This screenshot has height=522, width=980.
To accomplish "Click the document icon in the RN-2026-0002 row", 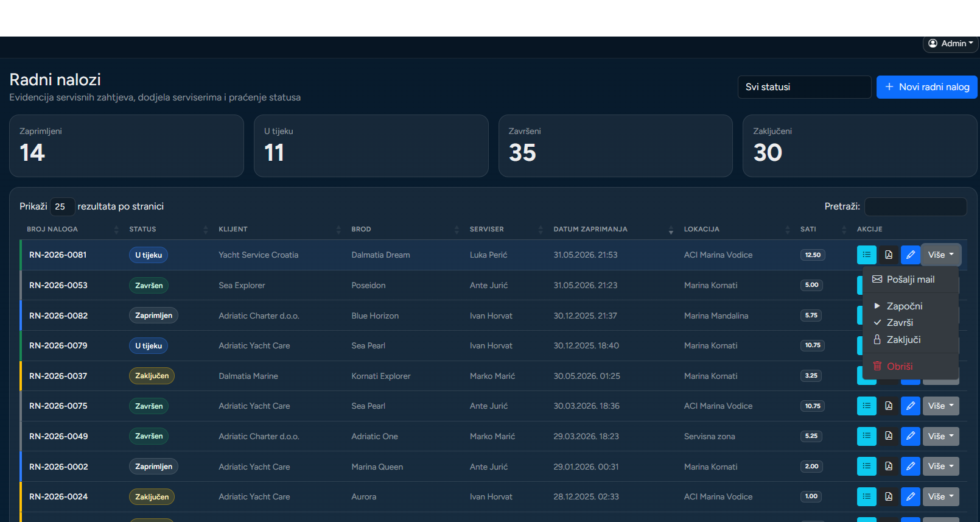I will click(x=889, y=467).
